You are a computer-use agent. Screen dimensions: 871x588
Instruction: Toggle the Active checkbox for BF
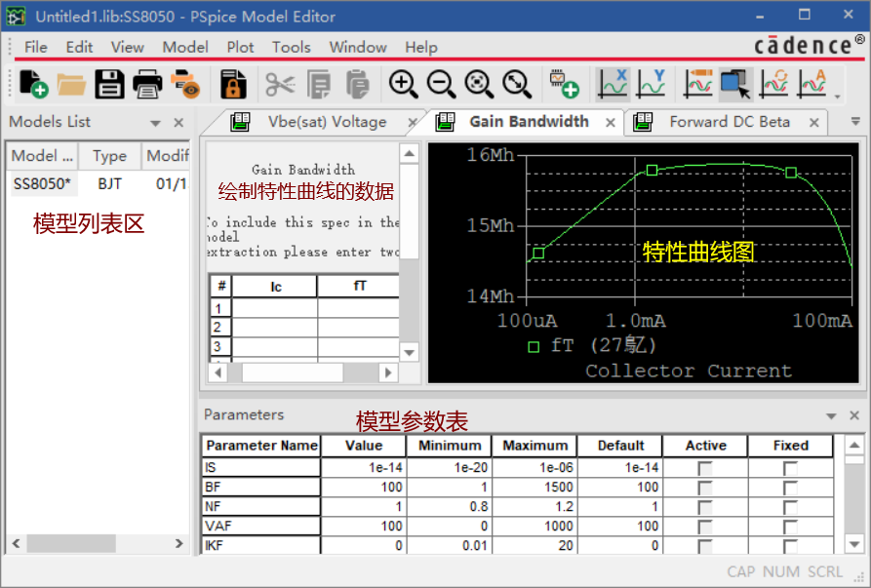coord(705,489)
